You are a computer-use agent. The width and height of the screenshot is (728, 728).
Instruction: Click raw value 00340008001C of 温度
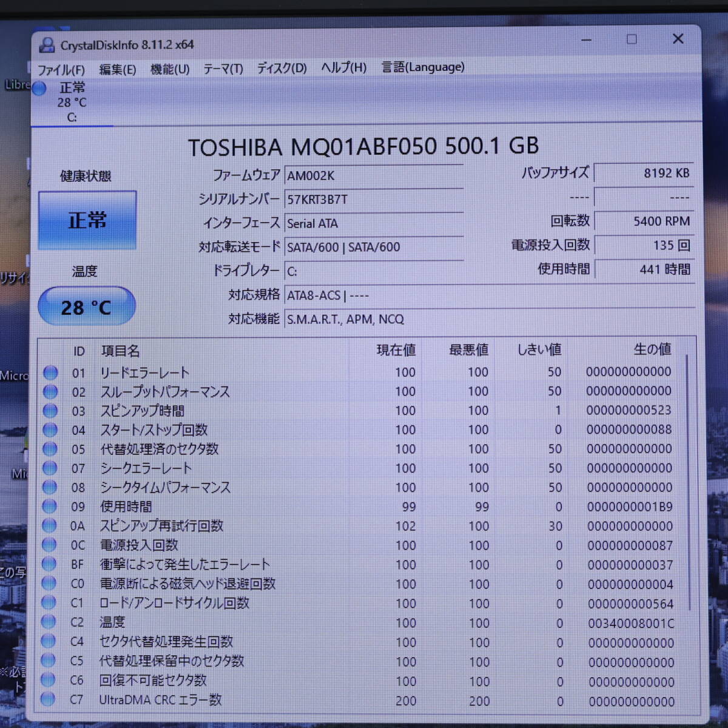pos(631,623)
